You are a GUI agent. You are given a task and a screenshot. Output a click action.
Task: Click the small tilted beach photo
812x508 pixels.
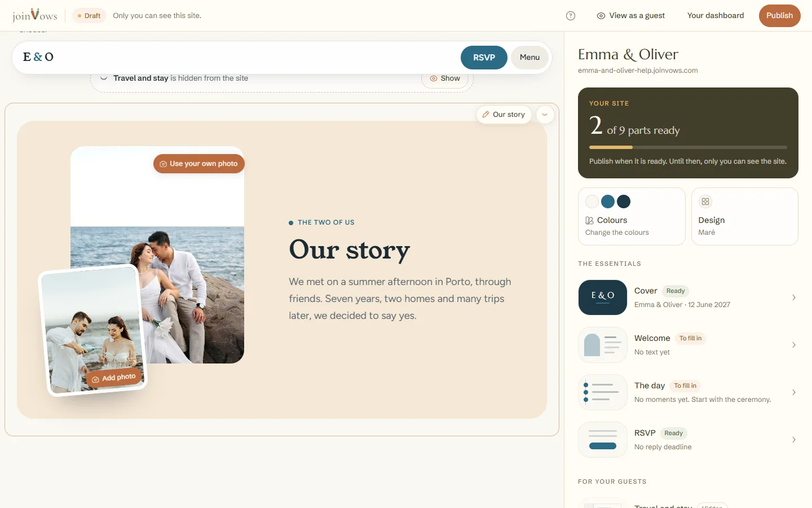[x=92, y=329]
